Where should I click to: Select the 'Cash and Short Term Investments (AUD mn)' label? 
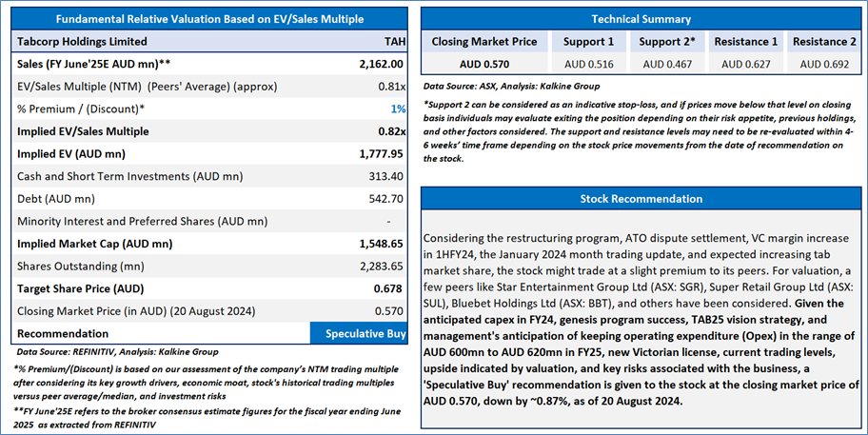(130, 176)
